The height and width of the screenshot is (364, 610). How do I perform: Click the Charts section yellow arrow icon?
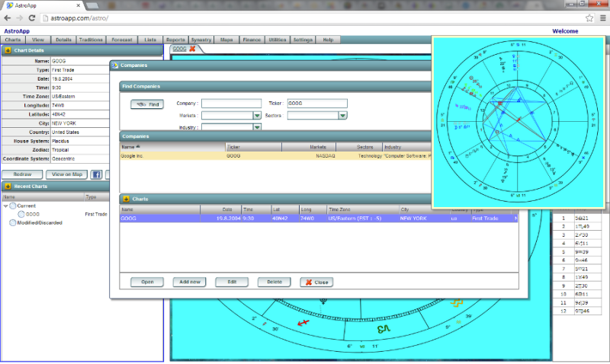point(126,199)
